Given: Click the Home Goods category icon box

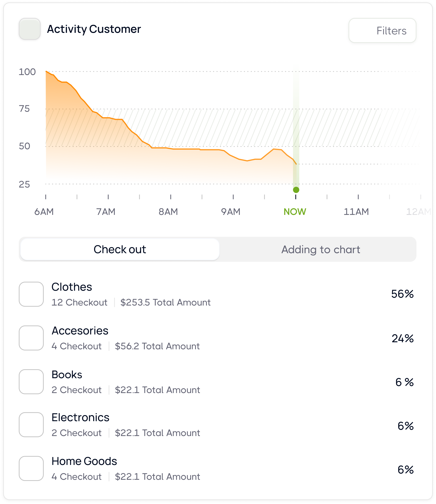Looking at the screenshot, I should click(31, 468).
